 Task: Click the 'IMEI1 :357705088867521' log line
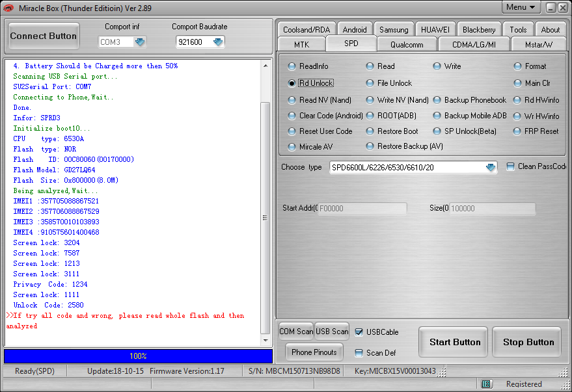pyautogui.click(x=56, y=201)
